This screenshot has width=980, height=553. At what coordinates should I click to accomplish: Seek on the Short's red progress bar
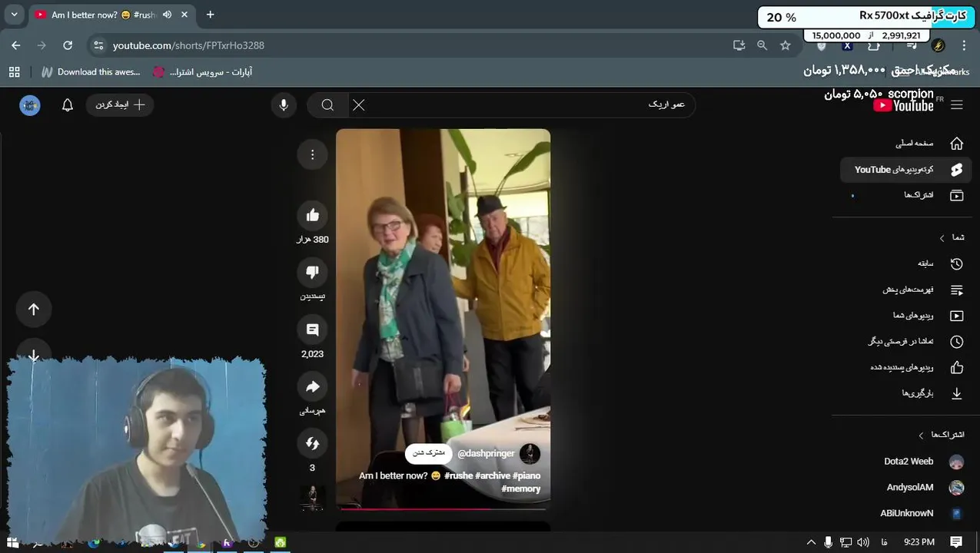(x=443, y=508)
